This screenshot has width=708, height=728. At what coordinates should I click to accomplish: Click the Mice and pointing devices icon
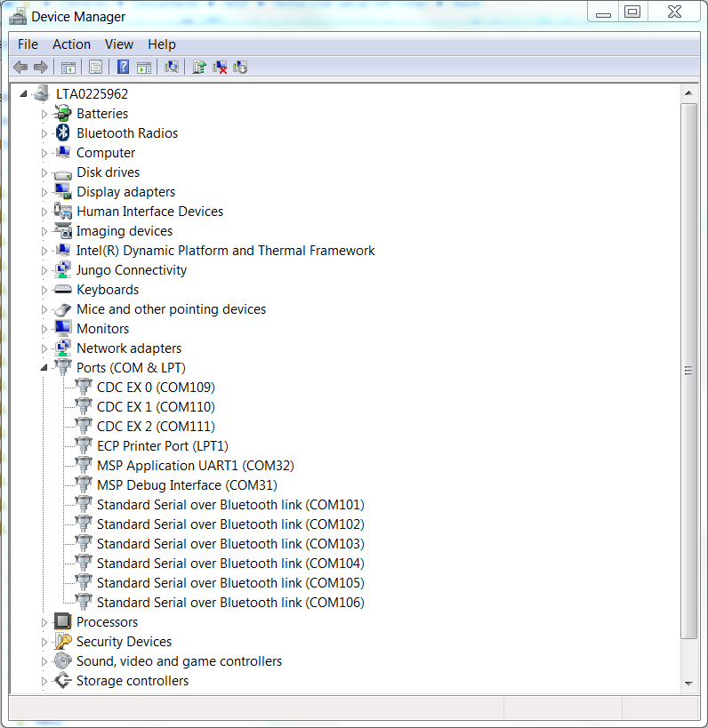pos(63,309)
